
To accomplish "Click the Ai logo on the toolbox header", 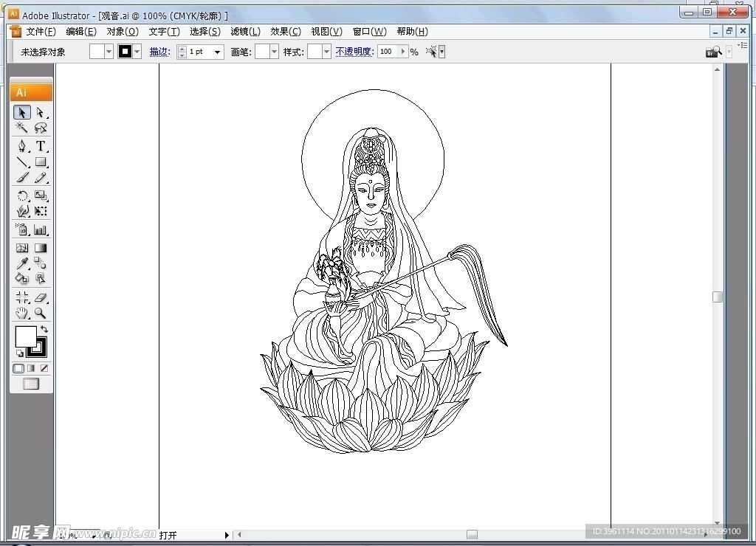I will pos(21,92).
